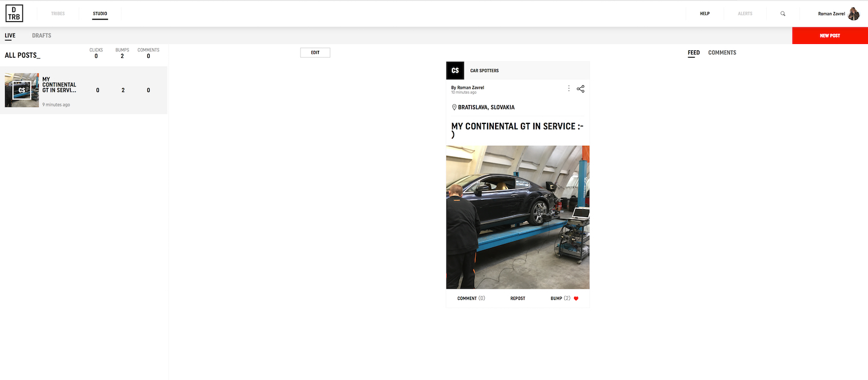Open the post thumbnail in the posts list
Viewport: 868px width, 380px height.
click(x=22, y=90)
